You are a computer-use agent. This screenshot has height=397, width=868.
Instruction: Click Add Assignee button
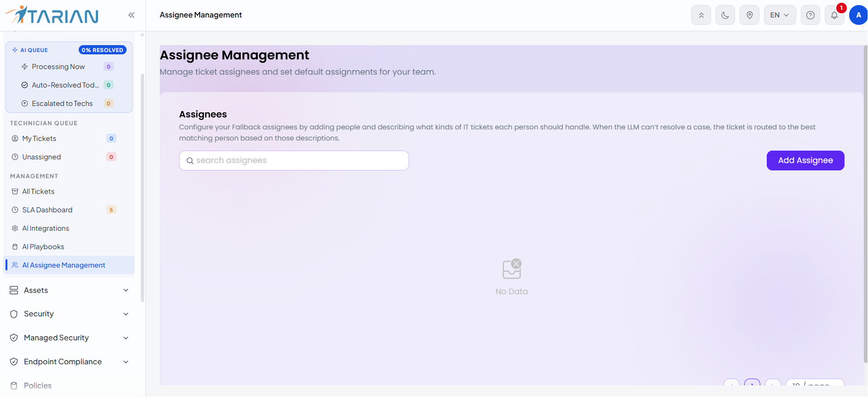click(805, 161)
